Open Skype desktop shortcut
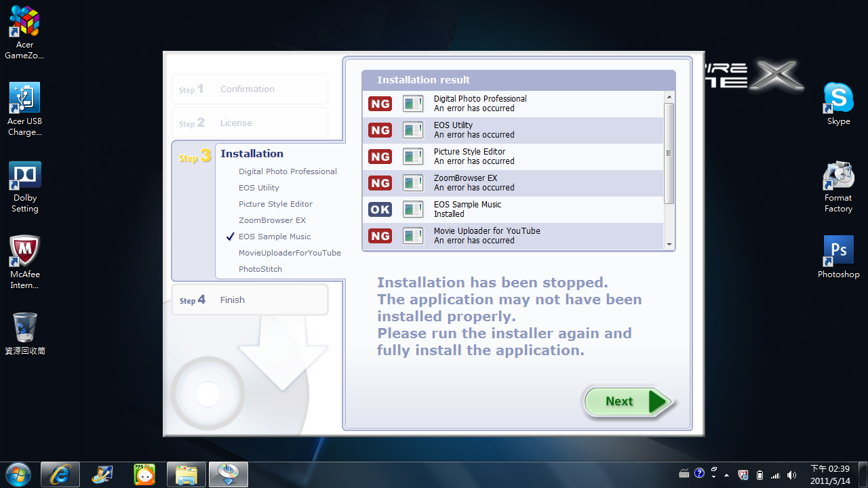This screenshot has height=488, width=868. click(838, 104)
